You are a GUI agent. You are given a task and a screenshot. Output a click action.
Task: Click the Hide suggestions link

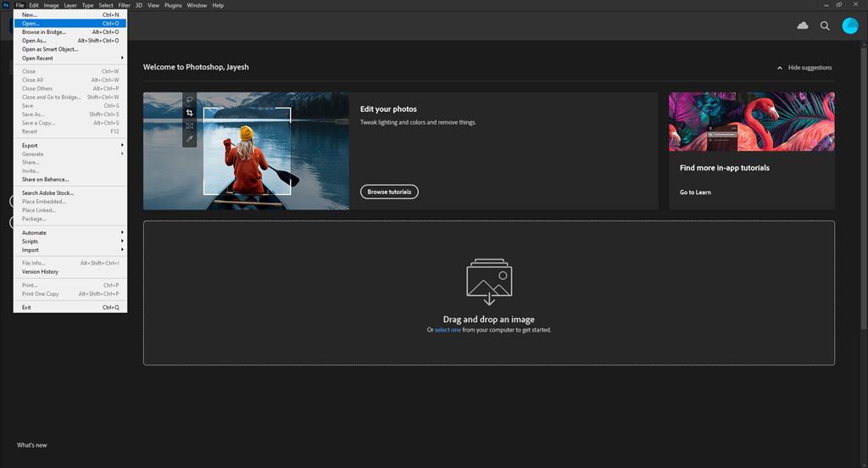[x=810, y=68]
